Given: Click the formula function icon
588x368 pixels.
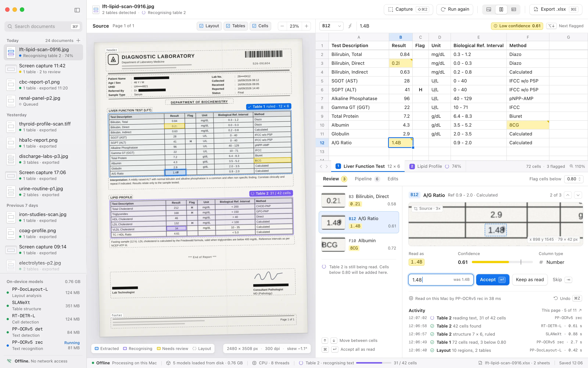Looking at the screenshot, I should pyautogui.click(x=350, y=26).
